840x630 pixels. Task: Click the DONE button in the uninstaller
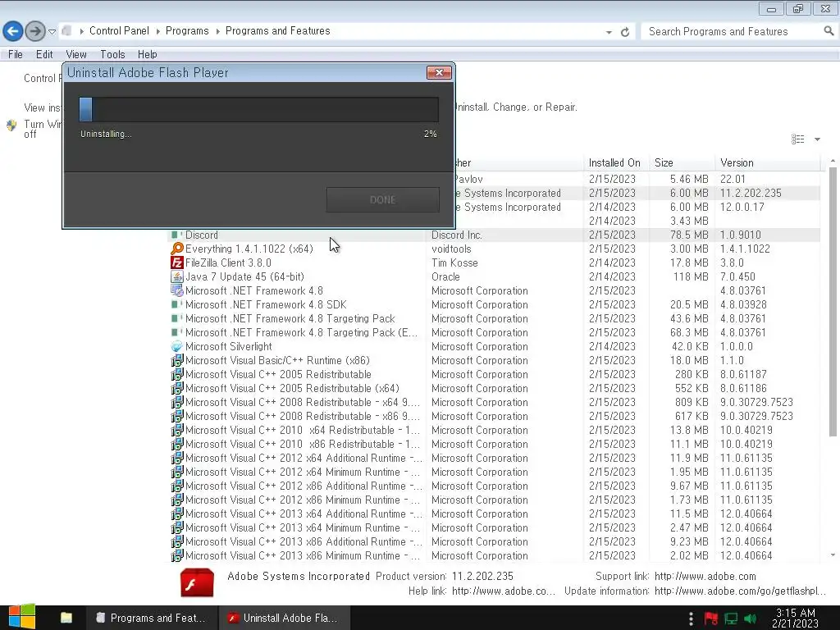[x=382, y=199]
